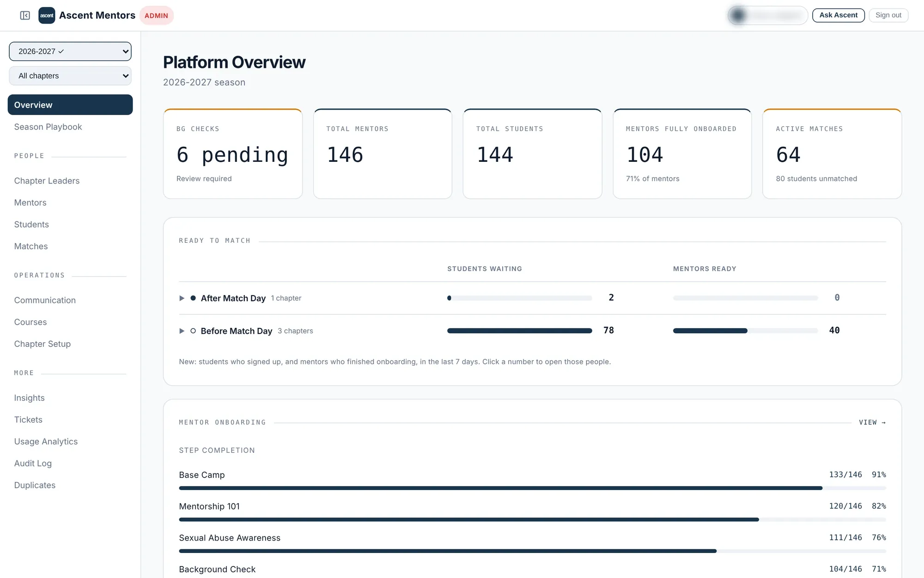
Task: Select Overview in the sidebar
Action: point(70,105)
